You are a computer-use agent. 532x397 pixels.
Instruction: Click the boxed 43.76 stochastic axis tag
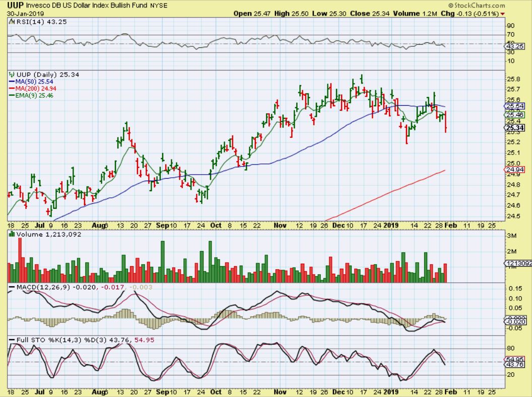[x=515, y=365]
